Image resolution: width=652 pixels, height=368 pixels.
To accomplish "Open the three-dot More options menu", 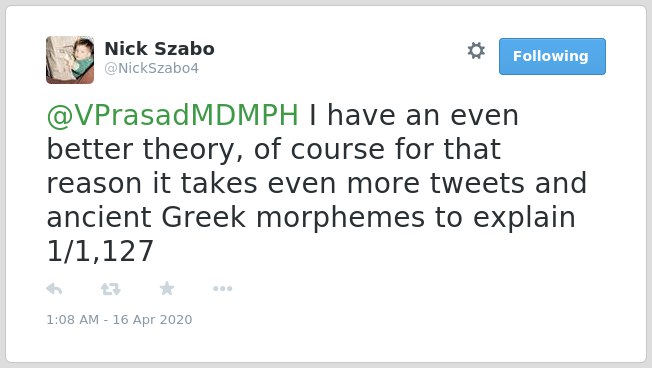I will click(222, 289).
